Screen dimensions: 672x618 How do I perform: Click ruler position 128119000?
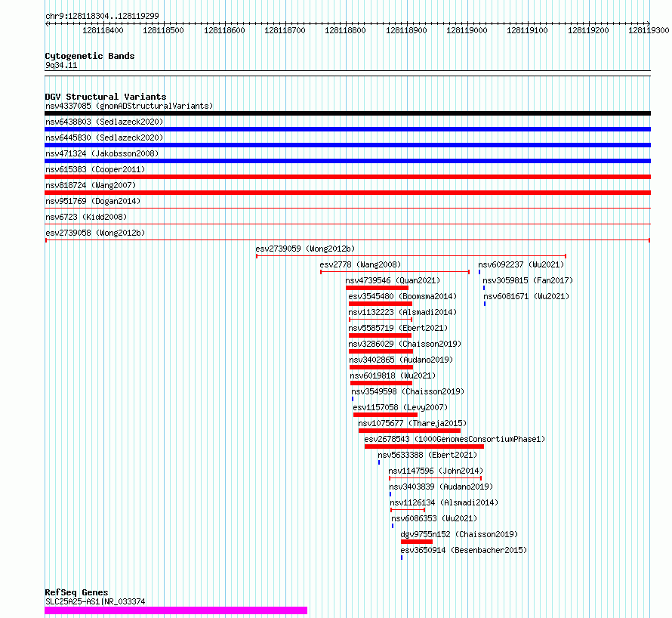[x=467, y=30]
